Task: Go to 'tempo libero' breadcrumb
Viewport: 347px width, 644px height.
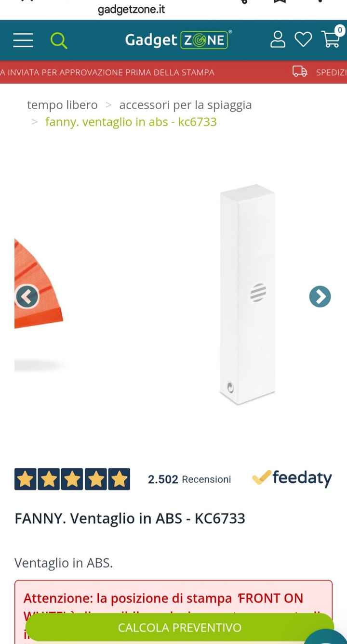Action: [x=62, y=105]
